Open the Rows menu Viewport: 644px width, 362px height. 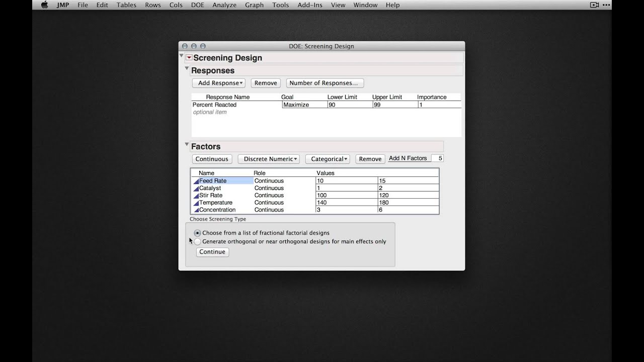coord(153,5)
